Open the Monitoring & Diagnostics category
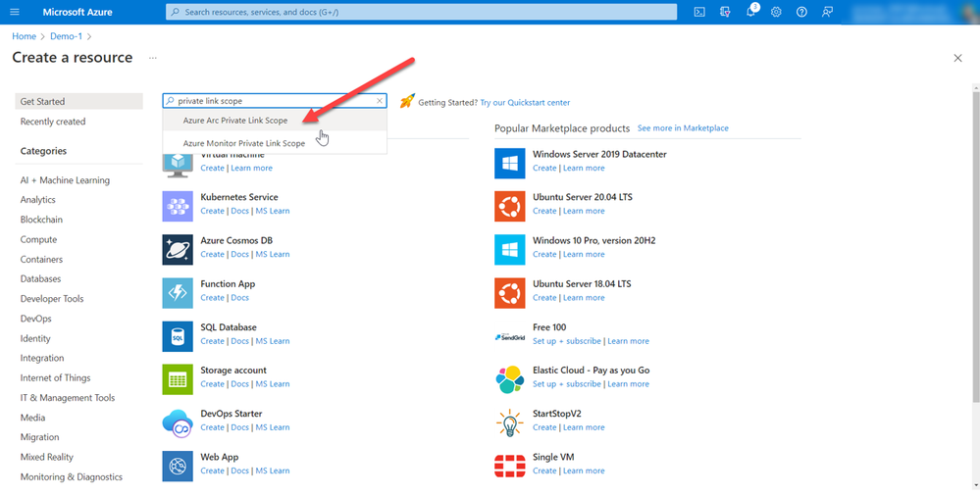Viewport: 980px width, 496px height. point(72,476)
